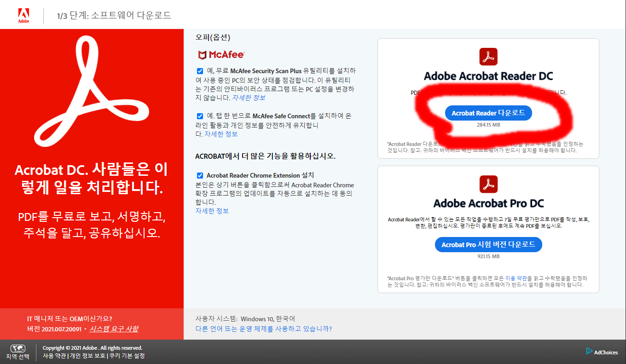Uncheck Acrobat Reader Chrome Extension 설치
The height and width of the screenshot is (364, 626).
[x=200, y=175]
